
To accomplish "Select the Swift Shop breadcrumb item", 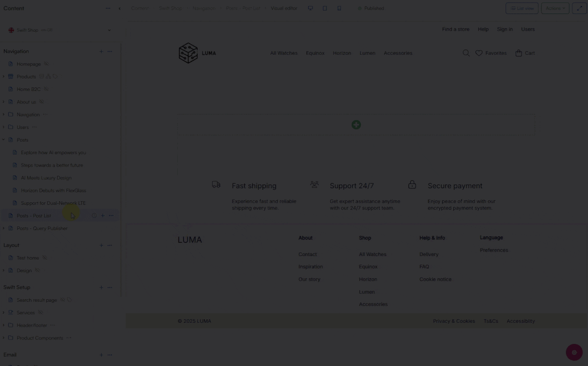I will [170, 8].
